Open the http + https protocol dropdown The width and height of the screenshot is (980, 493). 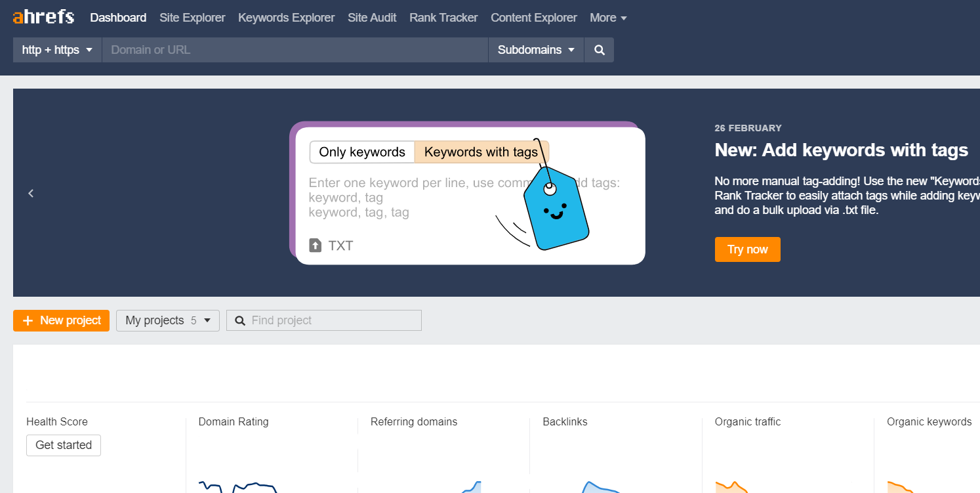(x=58, y=50)
